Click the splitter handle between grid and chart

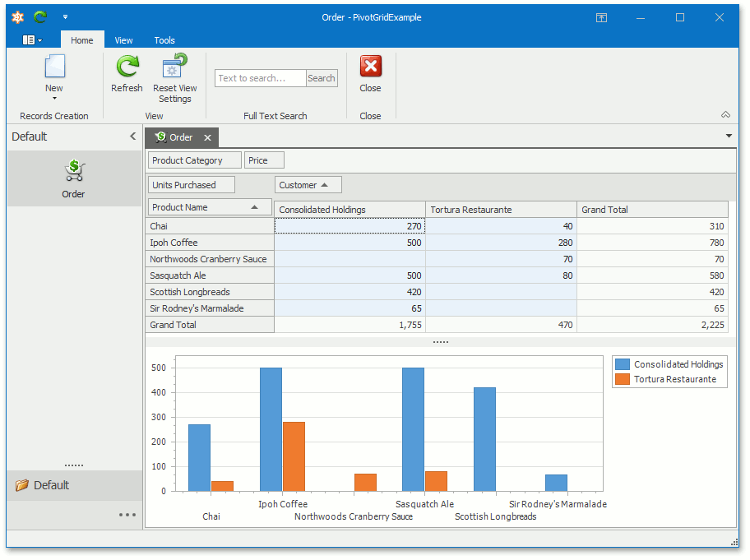(x=441, y=342)
